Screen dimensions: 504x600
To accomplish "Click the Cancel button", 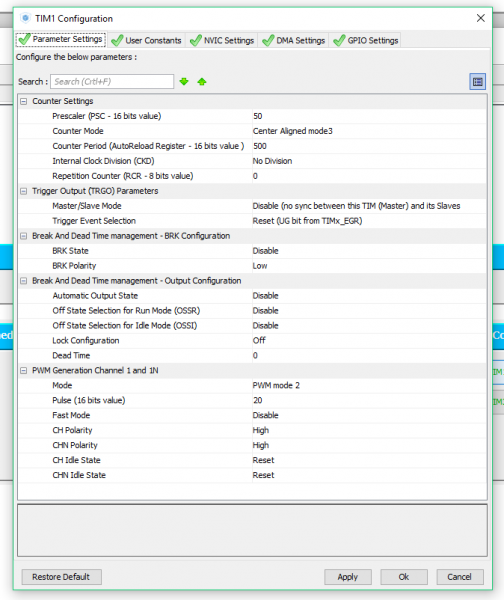I will pos(460,577).
